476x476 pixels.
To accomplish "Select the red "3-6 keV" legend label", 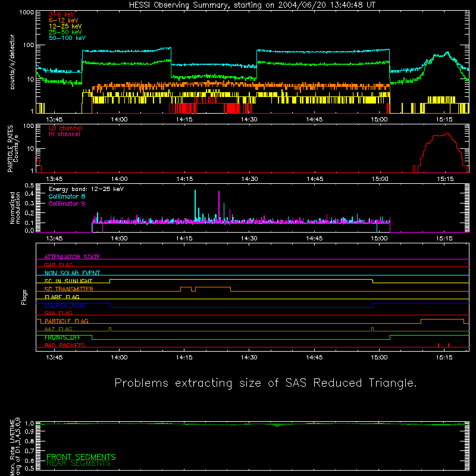I will [x=62, y=14].
